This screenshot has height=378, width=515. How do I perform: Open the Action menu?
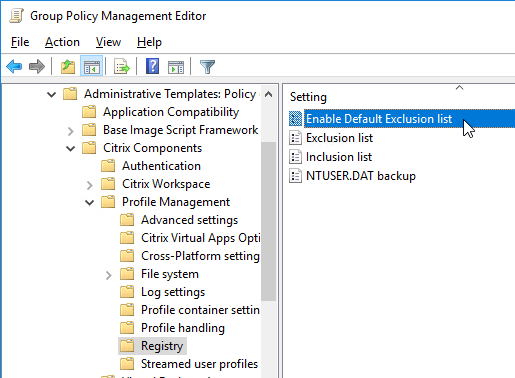coord(62,42)
